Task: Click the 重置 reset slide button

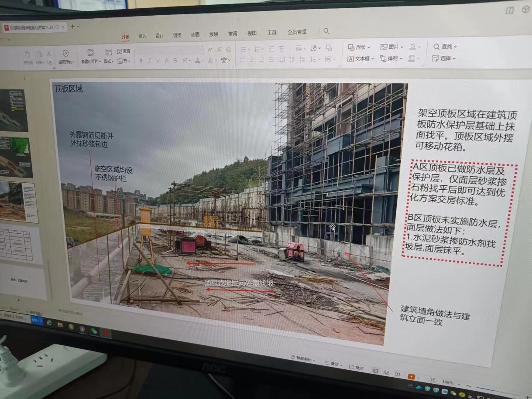Action: pyautogui.click(x=123, y=51)
